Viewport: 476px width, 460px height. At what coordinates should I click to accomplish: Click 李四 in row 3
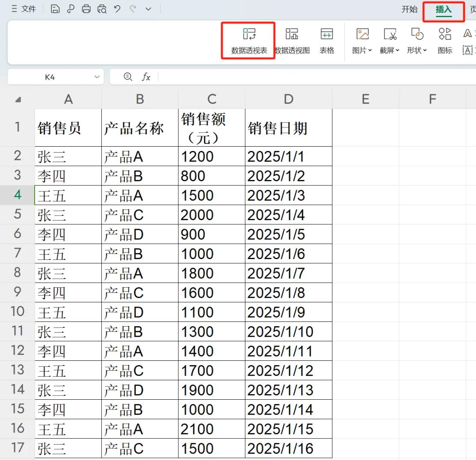point(68,176)
